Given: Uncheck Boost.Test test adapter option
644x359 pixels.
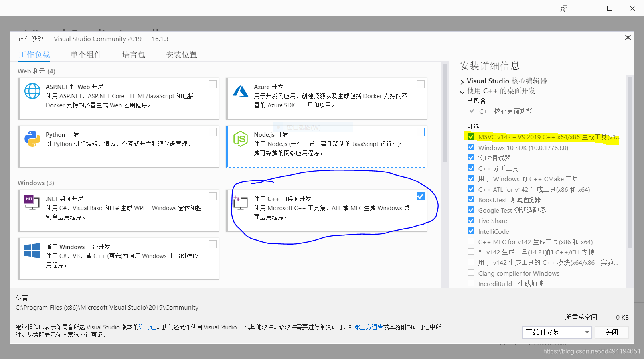Looking at the screenshot, I should (x=471, y=199).
